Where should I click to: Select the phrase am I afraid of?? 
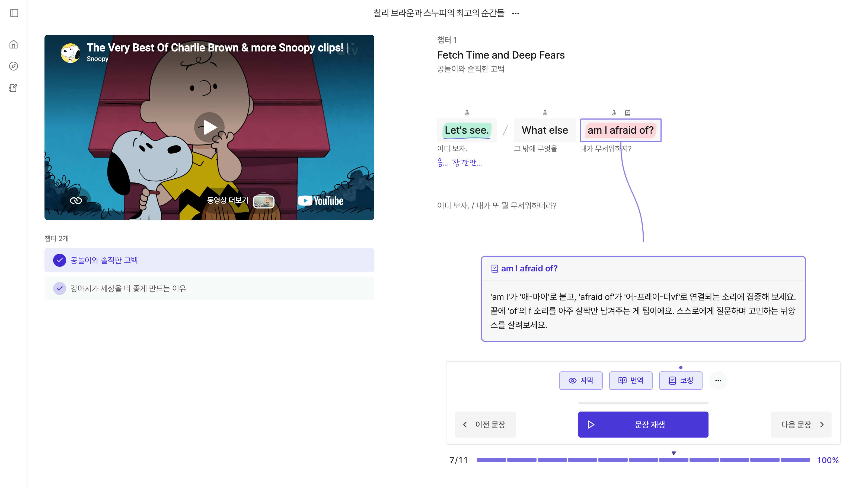pos(621,130)
